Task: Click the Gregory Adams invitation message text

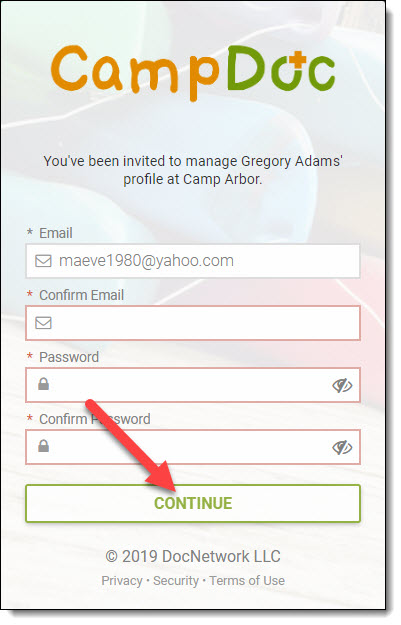Action: pos(193,170)
